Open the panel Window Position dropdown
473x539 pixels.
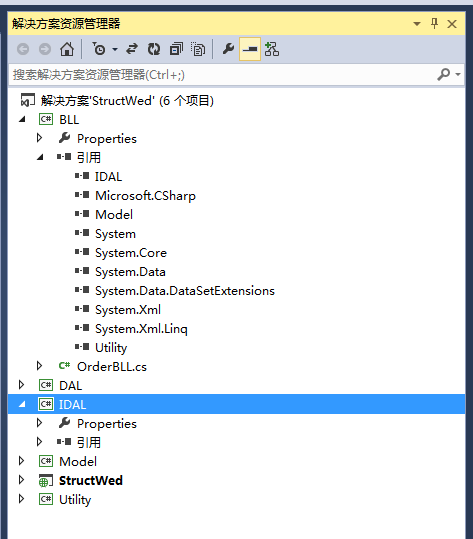[x=417, y=24]
